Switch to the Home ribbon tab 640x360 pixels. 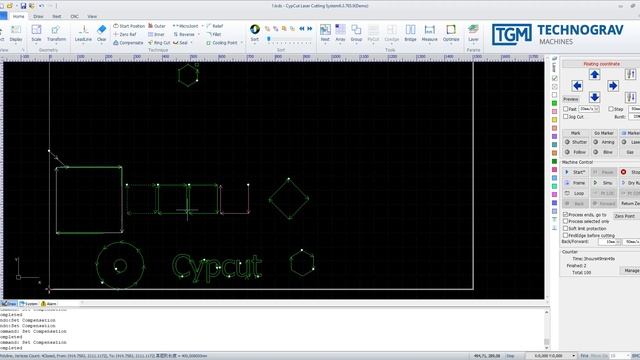coord(18,16)
